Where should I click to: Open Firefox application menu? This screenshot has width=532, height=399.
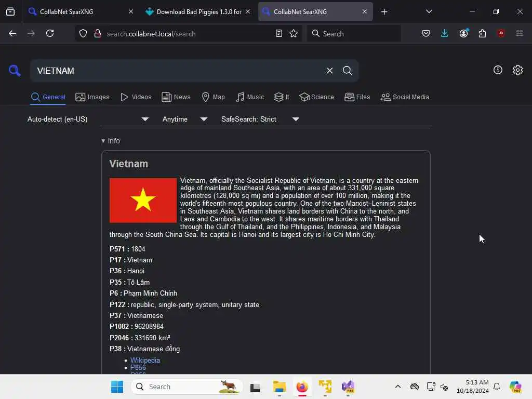click(520, 33)
